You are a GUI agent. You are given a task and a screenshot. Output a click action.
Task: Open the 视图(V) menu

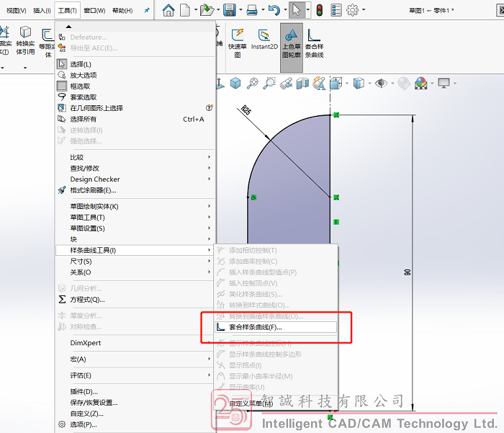tap(16, 11)
